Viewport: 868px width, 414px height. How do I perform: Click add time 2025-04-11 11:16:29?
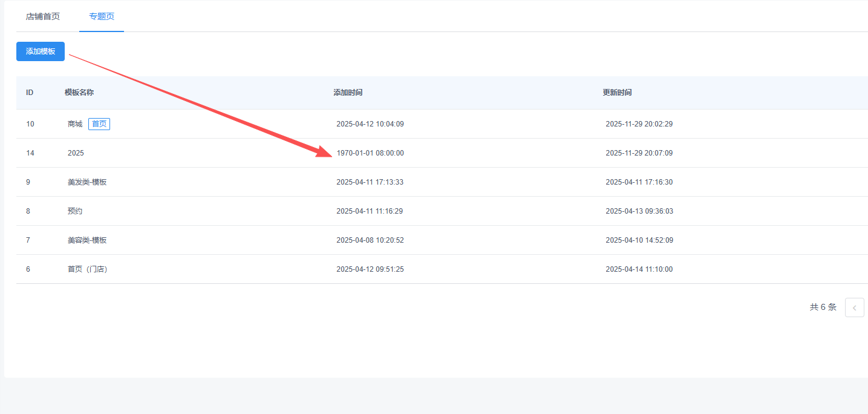pyautogui.click(x=370, y=211)
